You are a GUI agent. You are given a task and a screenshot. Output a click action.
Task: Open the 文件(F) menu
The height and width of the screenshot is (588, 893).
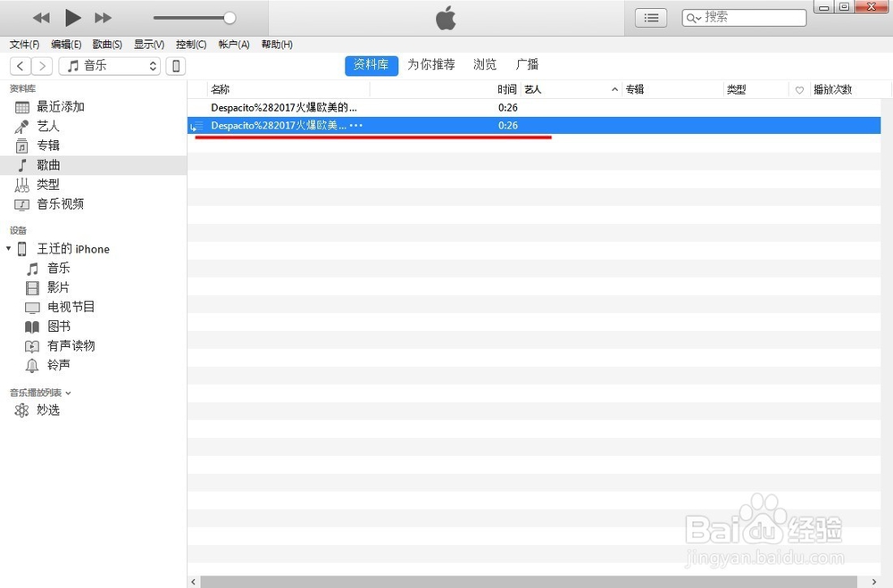[x=24, y=45]
